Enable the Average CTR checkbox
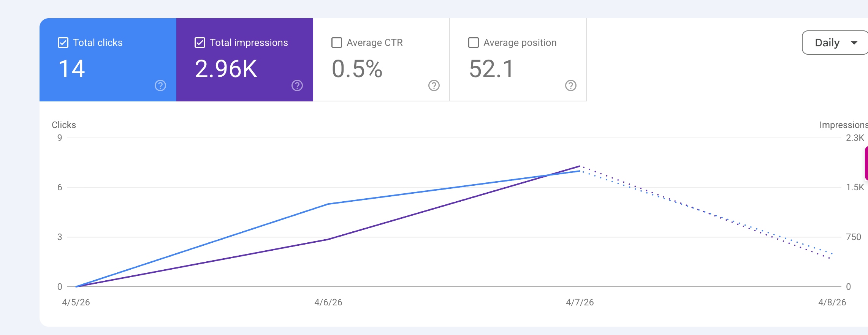This screenshot has height=335, width=868. 337,43
